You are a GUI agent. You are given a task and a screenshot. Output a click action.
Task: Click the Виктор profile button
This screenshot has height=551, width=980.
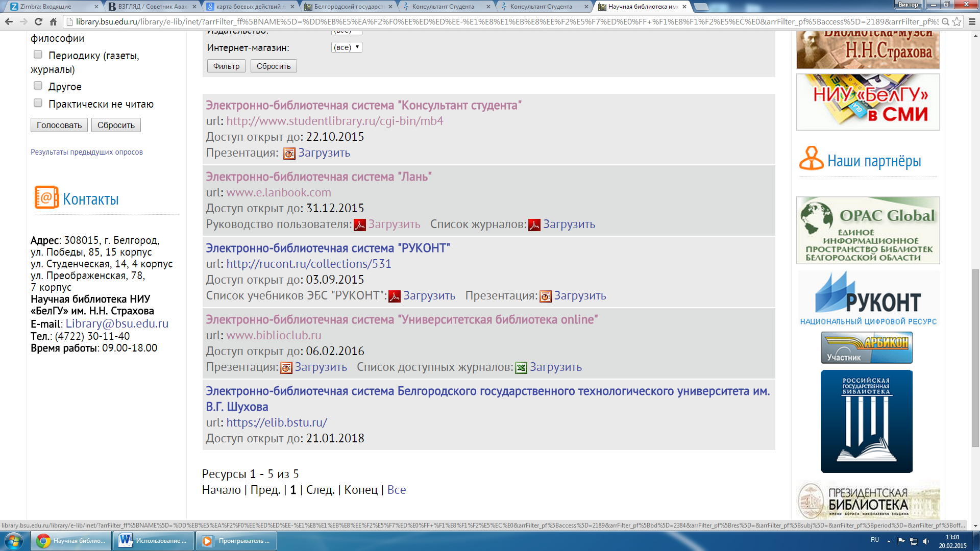[908, 5]
